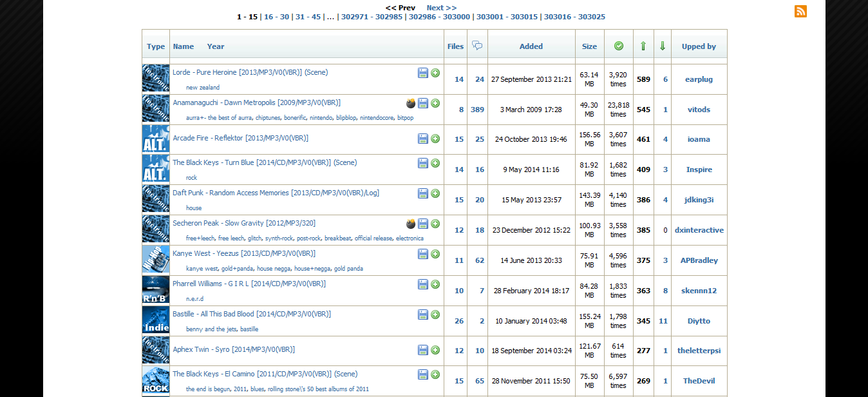
Task: Click the Electronic category image beside Lorde - Pure Heroine
Action: pyautogui.click(x=156, y=79)
